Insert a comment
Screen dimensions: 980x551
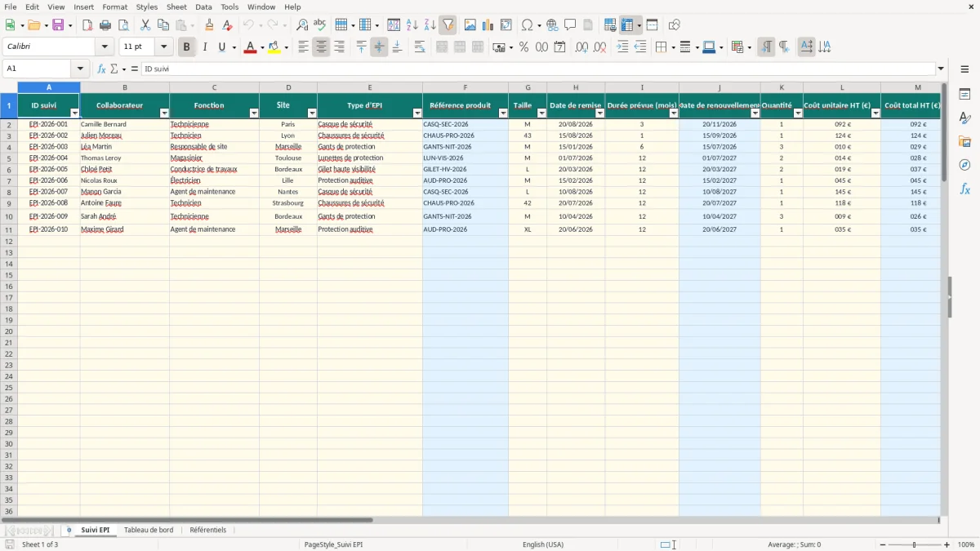tap(570, 25)
